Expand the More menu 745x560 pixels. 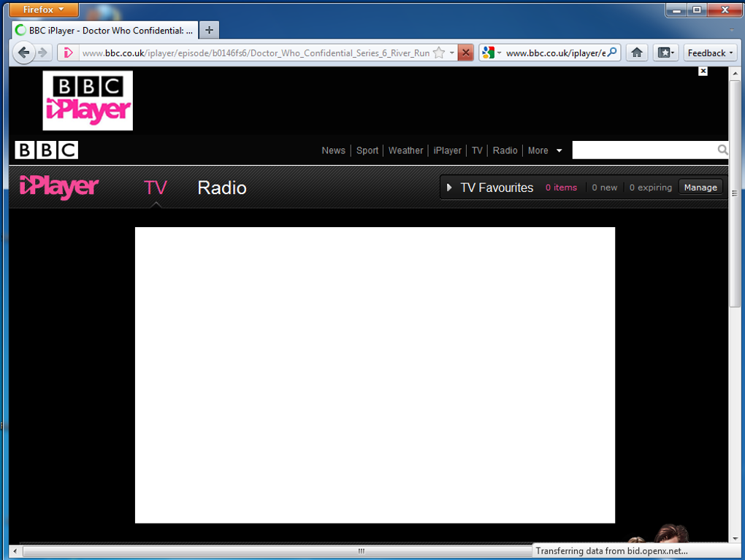(545, 150)
